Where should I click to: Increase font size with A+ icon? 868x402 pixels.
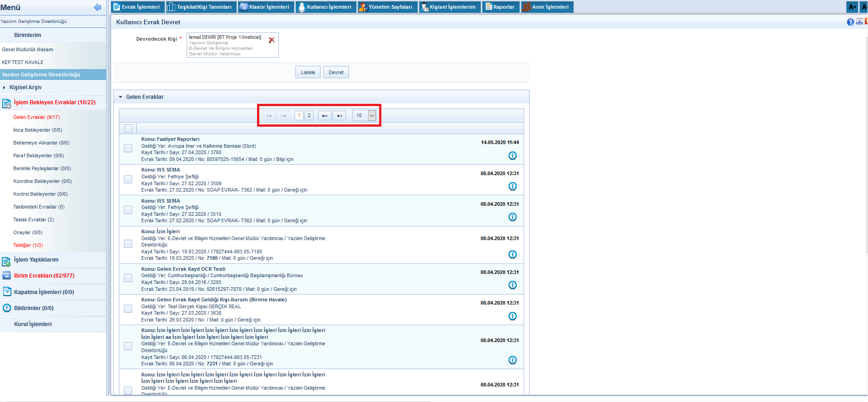pos(852,7)
